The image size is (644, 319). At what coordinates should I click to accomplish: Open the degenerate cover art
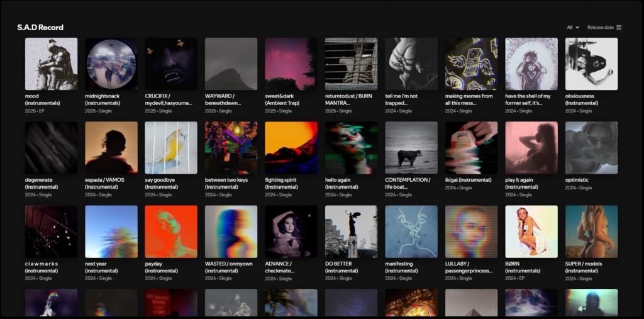pos(52,148)
